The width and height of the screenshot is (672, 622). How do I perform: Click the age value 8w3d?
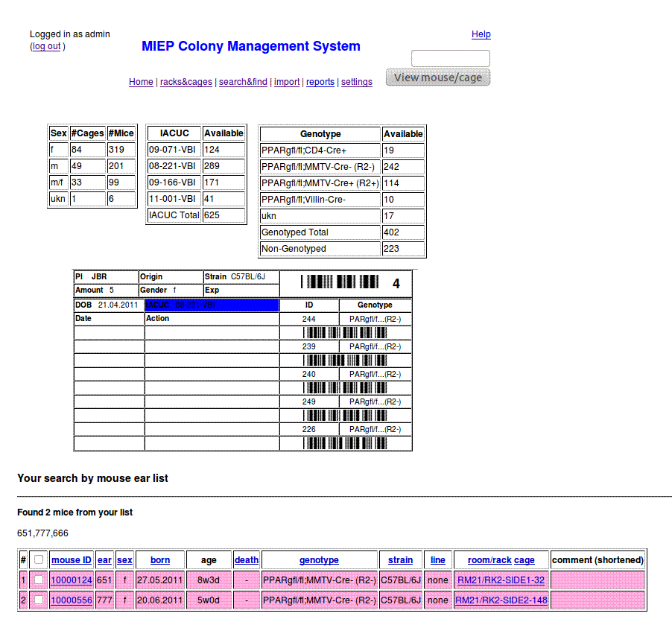tap(209, 580)
